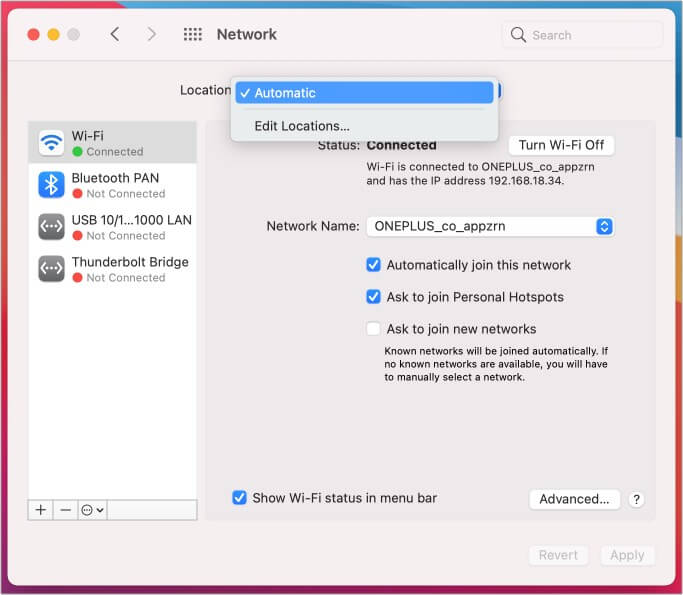Image resolution: width=683 pixels, height=595 pixels.
Task: Select the USB 10/1...1000 LAN icon
Action: tap(51, 227)
